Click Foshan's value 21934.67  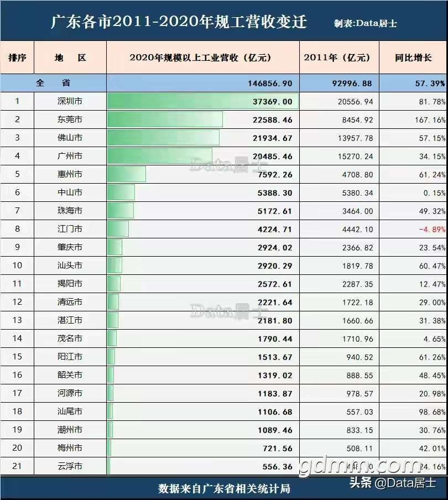click(273, 138)
